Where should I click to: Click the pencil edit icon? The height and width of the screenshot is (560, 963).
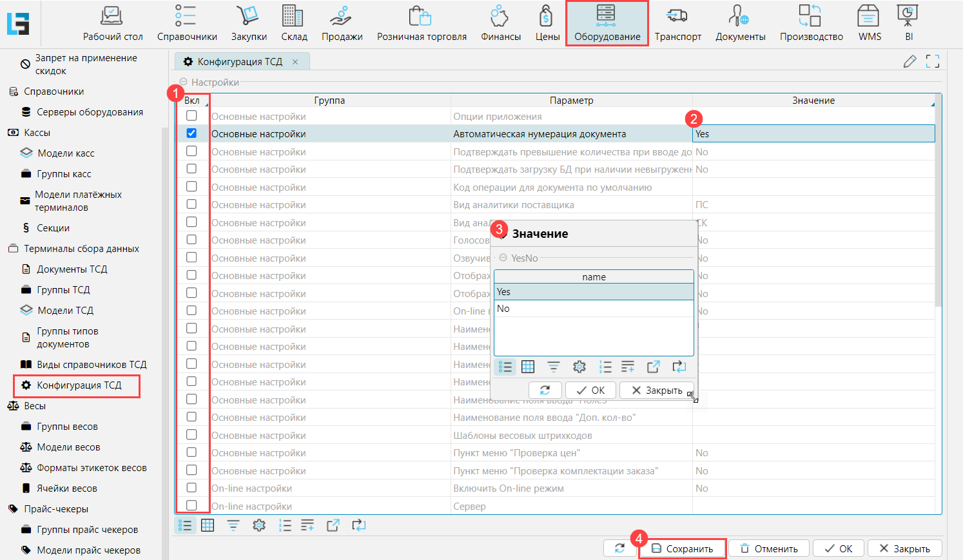909,62
